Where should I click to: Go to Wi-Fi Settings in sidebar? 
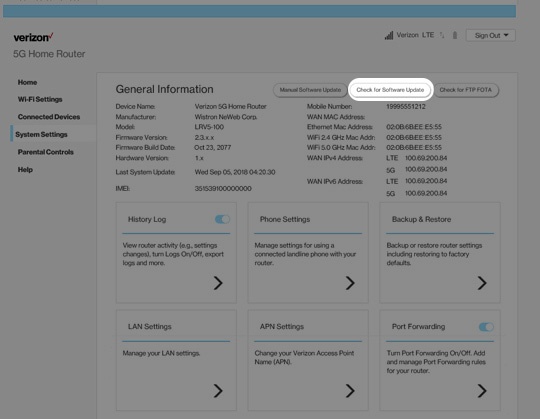40,99
